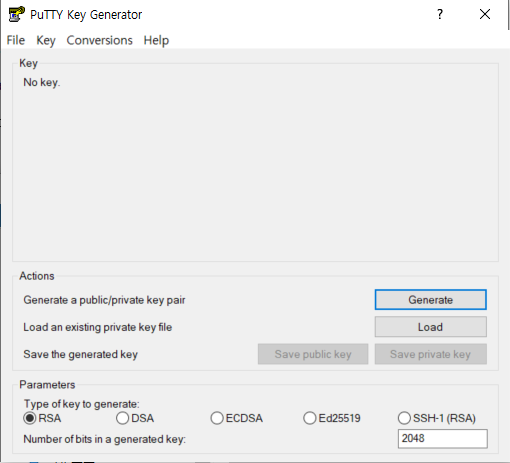Viewport: 510px width, 463px height.
Task: Select SSH-1 (RSA) key type
Action: tap(437, 418)
